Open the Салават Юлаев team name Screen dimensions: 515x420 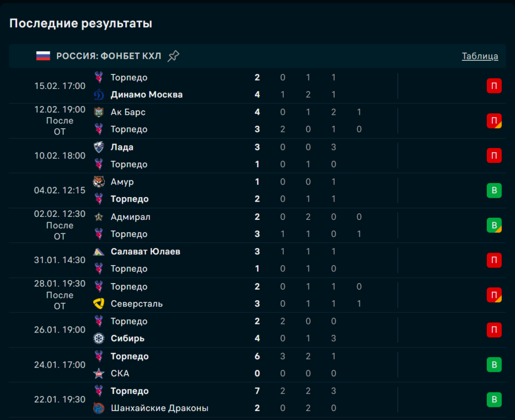145,251
